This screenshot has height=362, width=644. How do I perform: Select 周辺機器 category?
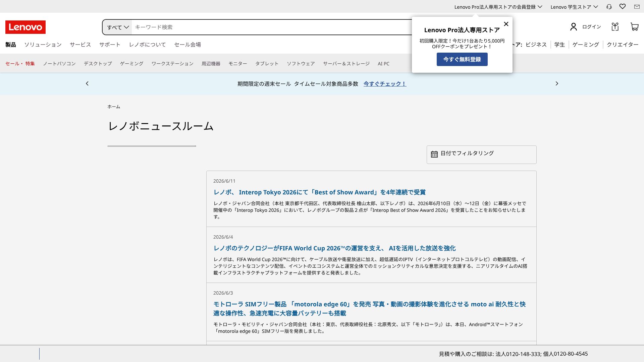[x=211, y=64]
